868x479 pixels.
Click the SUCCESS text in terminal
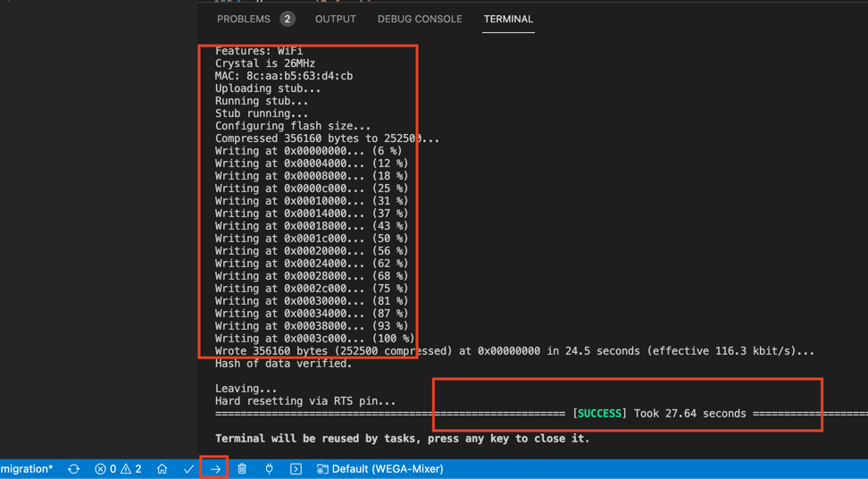point(599,414)
